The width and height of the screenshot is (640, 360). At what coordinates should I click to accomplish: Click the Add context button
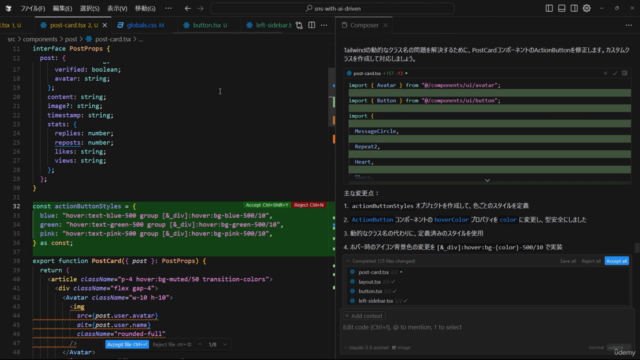point(364,316)
